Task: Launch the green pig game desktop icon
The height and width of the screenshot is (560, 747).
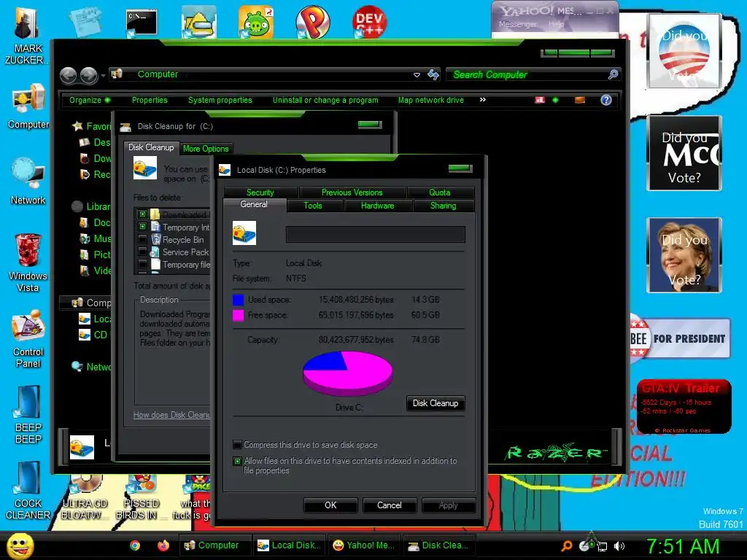Action: coord(256,23)
